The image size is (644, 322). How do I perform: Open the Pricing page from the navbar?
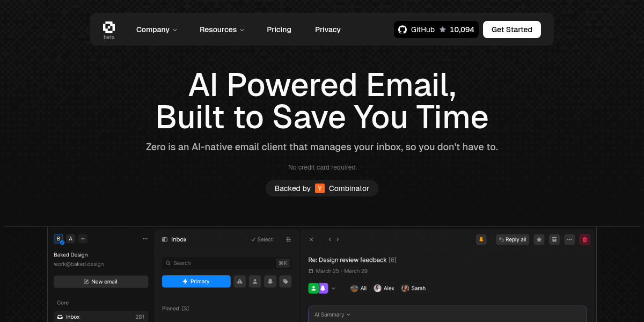(279, 30)
